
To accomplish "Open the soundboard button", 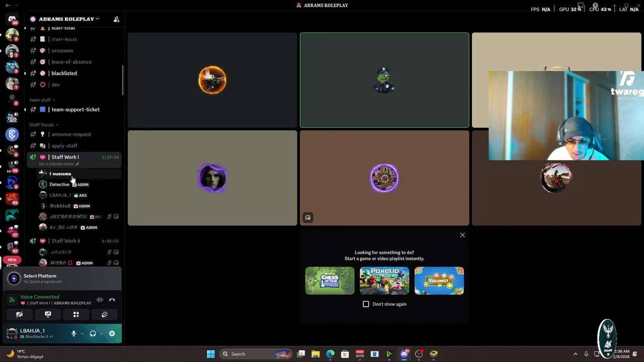I will tap(105, 314).
